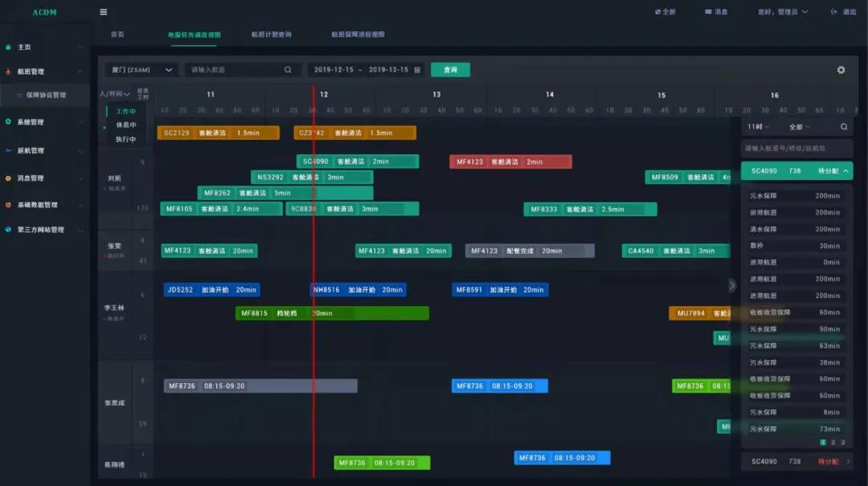868x486 pixels.
Task: Open the 您好, 管理员 user dropdown
Action: (x=782, y=12)
